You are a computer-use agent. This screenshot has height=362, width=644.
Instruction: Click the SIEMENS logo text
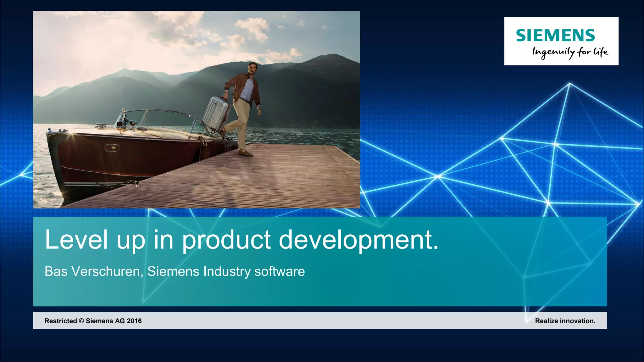point(555,36)
